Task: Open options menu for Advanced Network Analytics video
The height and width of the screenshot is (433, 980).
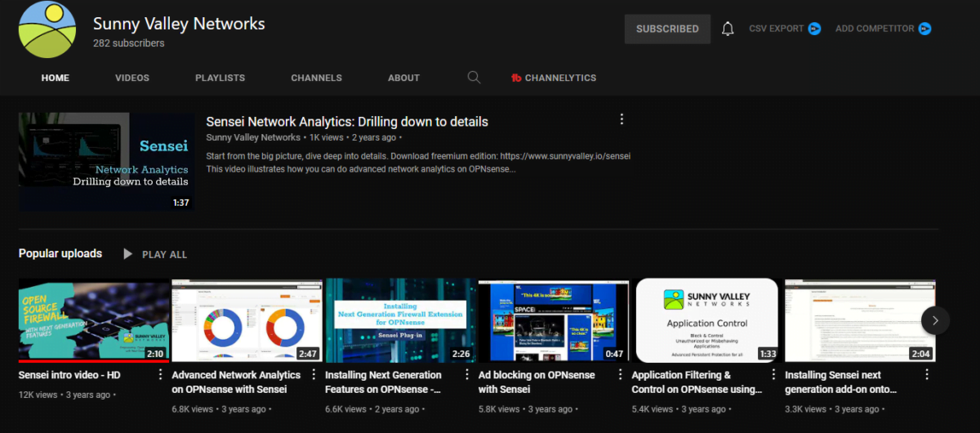Action: [x=314, y=375]
